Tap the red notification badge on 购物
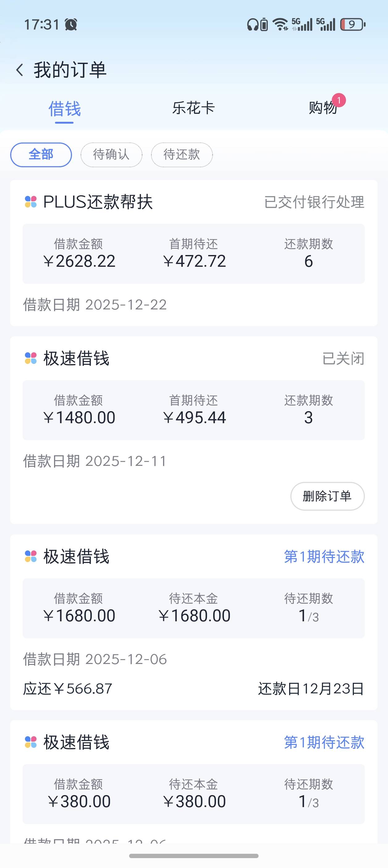Screen dimensions: 388x868 pyautogui.click(x=339, y=100)
